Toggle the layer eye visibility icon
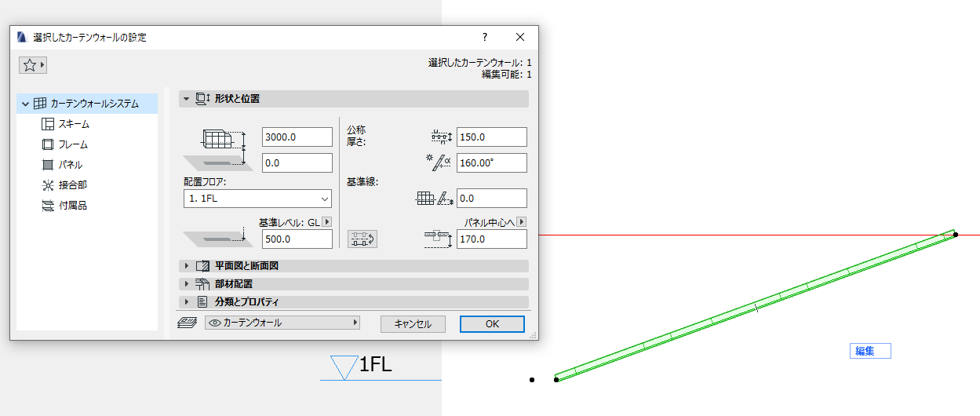 pyautogui.click(x=214, y=323)
